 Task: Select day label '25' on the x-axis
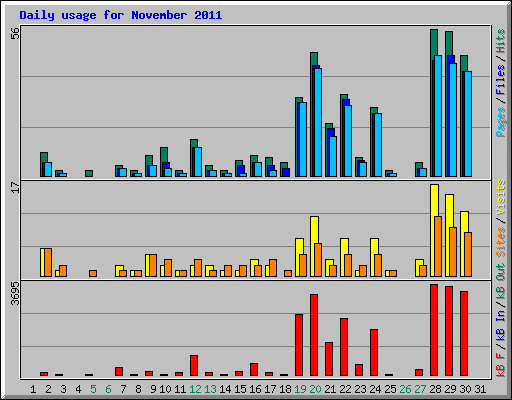point(390,389)
